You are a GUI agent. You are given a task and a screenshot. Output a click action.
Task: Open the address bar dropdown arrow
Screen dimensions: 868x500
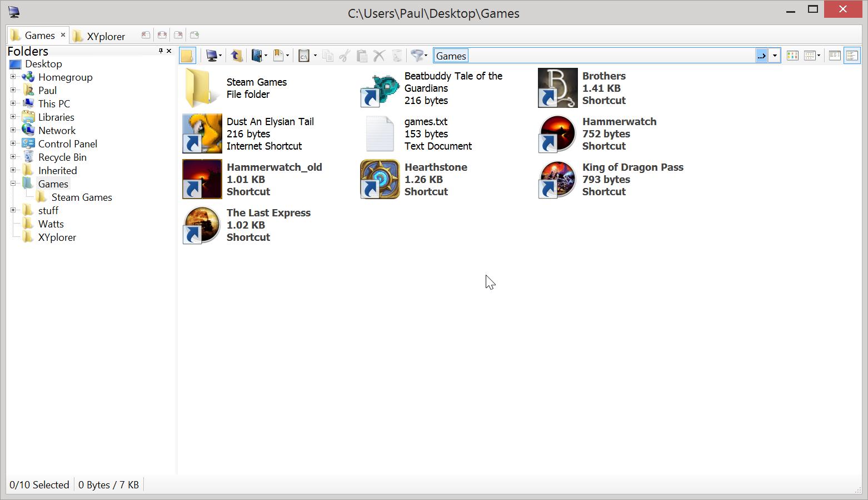[x=775, y=55]
